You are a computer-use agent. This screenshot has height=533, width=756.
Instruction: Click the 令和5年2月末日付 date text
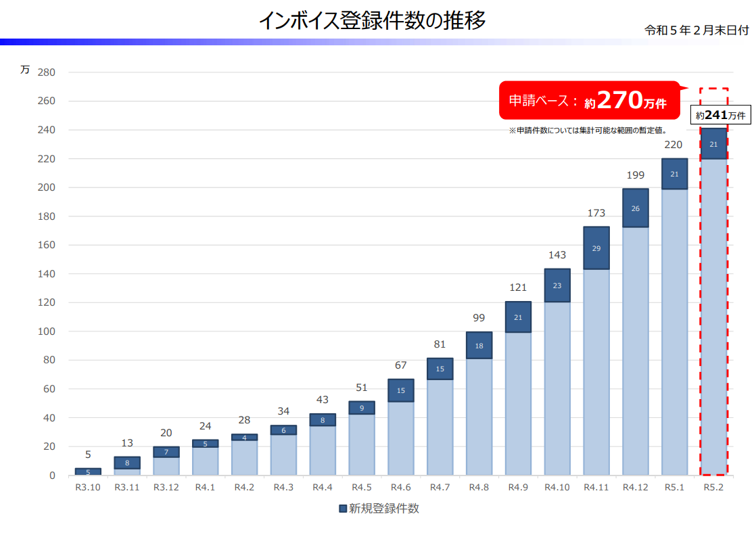pos(696,30)
